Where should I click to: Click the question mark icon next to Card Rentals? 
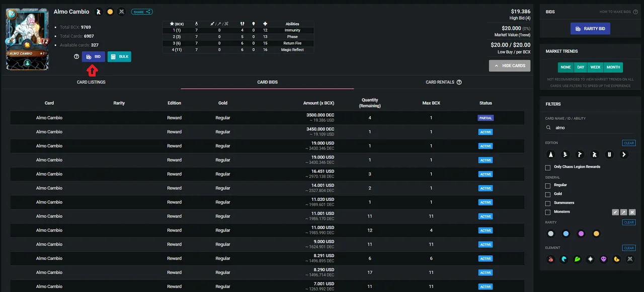pyautogui.click(x=459, y=82)
